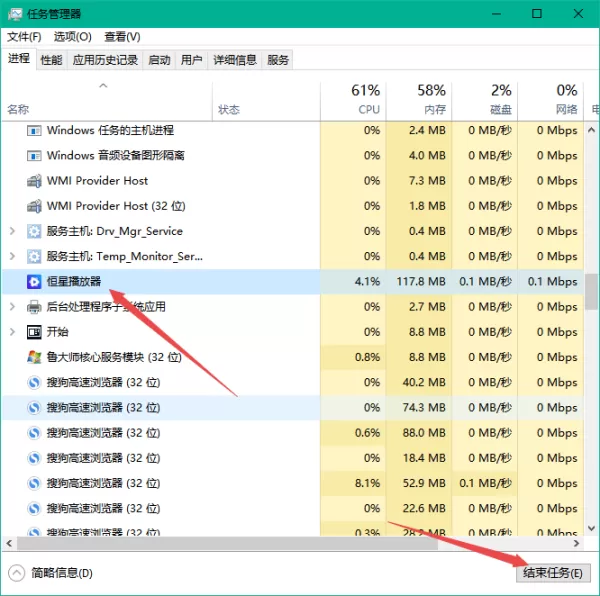Click the 搜狗高速浏览器 icon with 22.6 MB
This screenshot has width=600, height=596.
[34, 509]
